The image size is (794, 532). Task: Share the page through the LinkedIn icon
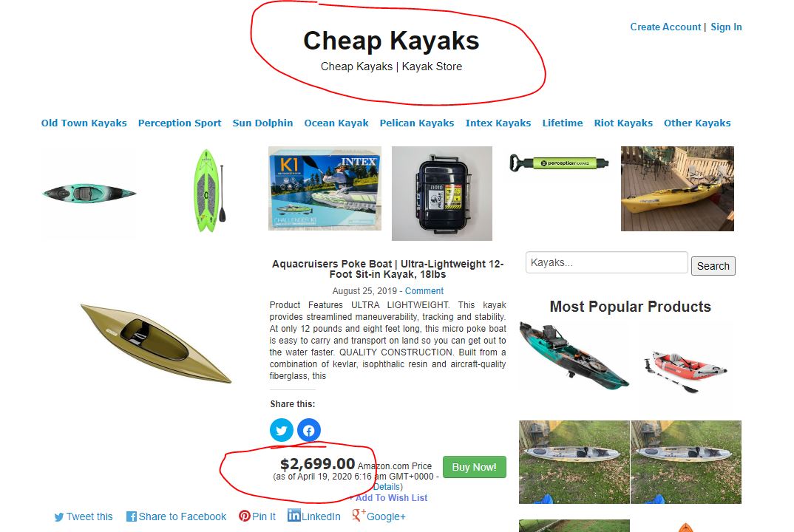tap(293, 515)
